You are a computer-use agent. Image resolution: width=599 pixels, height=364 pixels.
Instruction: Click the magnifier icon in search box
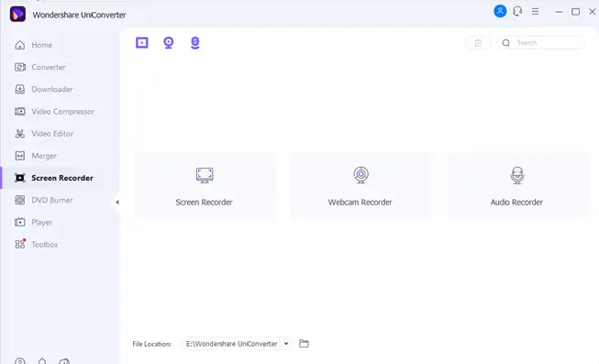tap(506, 43)
